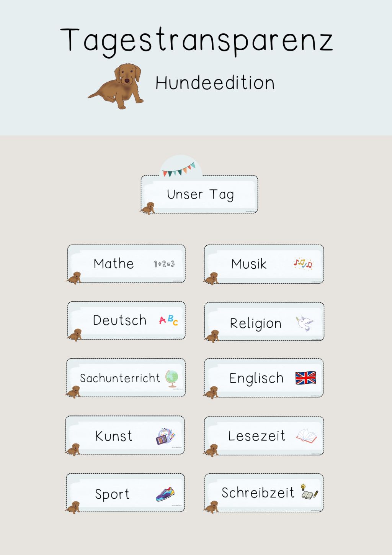Click the bunting flags above Unser Tag

pyautogui.click(x=180, y=169)
